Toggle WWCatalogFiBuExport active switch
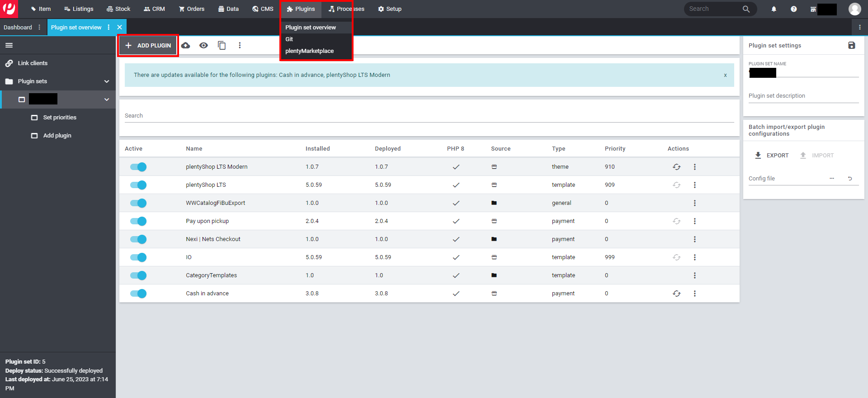This screenshot has width=868, height=398. click(138, 203)
